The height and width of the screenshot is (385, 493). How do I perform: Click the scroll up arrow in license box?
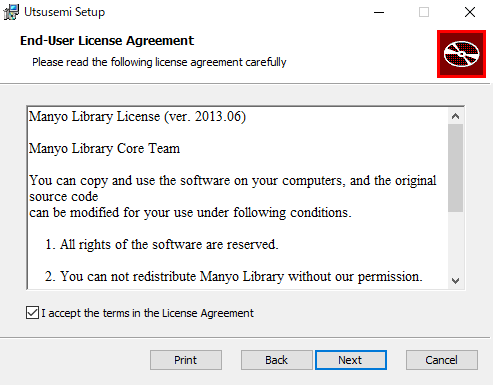click(x=455, y=116)
